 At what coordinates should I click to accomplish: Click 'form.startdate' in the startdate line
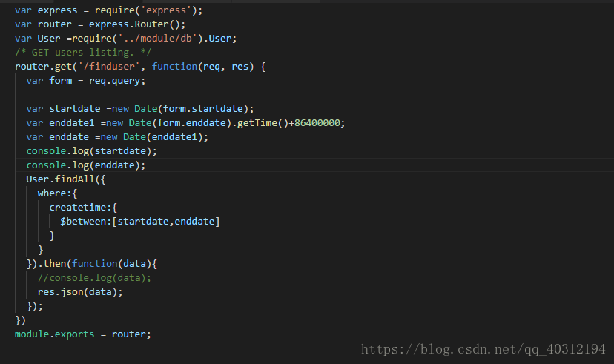pyautogui.click(x=203, y=109)
